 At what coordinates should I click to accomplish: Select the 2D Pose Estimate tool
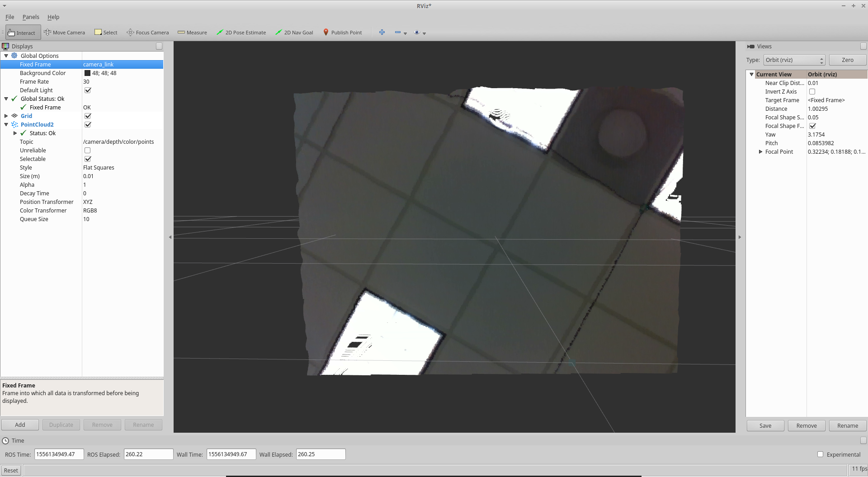tap(241, 33)
